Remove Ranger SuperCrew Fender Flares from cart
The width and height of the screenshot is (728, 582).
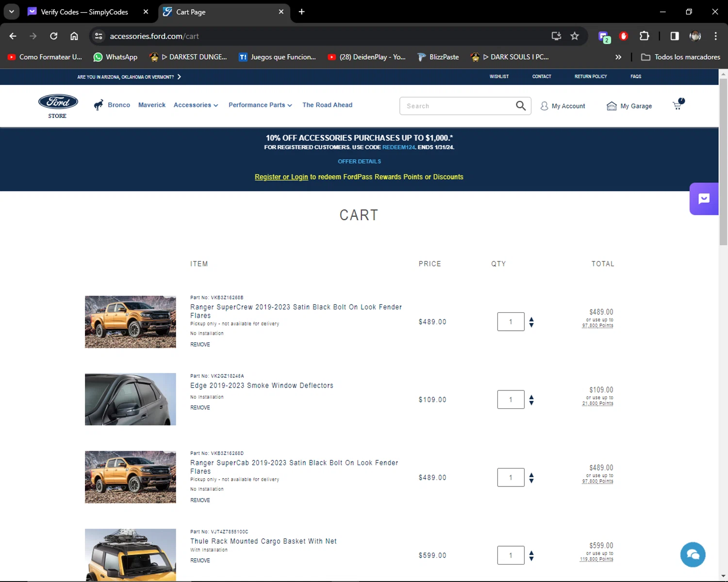coord(200,344)
